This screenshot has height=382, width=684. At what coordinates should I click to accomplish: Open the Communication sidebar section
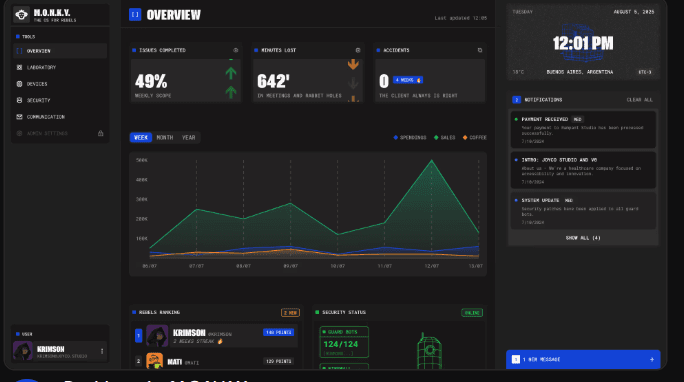tap(60, 117)
